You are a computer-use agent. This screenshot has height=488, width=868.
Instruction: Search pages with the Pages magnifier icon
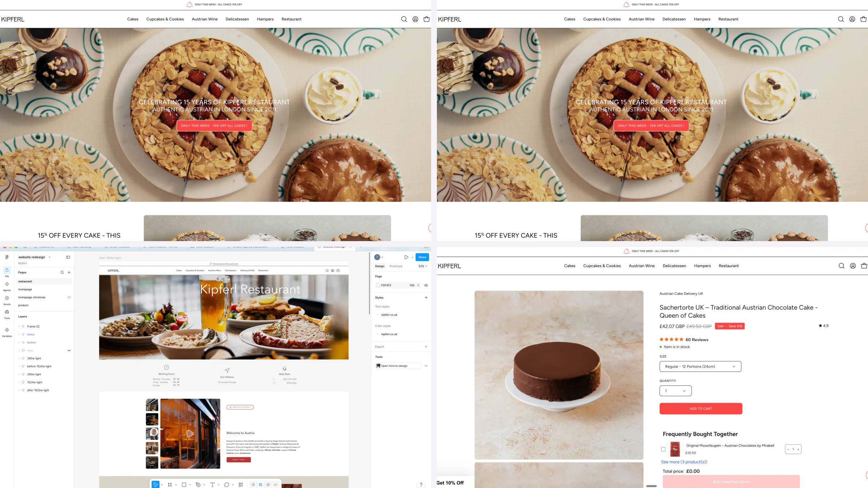(62, 273)
